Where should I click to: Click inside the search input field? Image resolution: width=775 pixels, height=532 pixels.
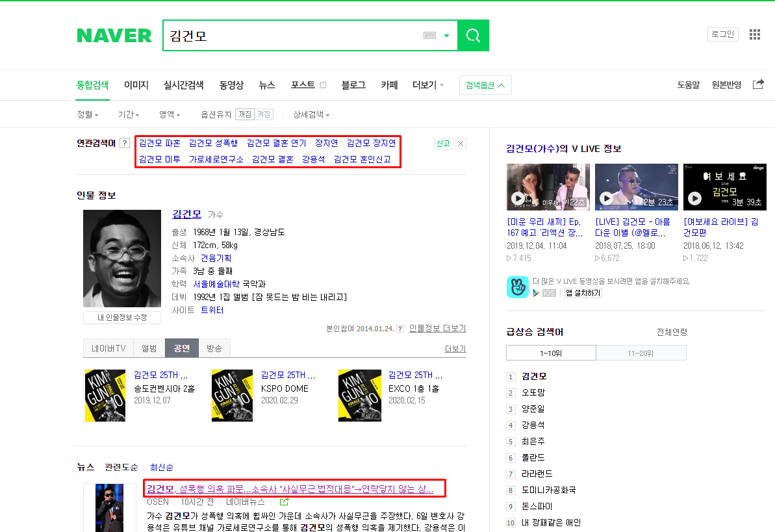coord(294,36)
